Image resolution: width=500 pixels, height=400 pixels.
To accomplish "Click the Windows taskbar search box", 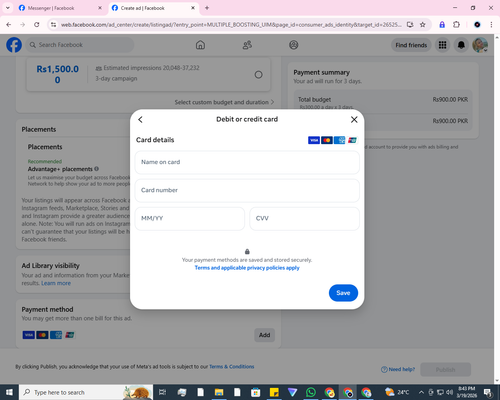I will tap(86, 392).
